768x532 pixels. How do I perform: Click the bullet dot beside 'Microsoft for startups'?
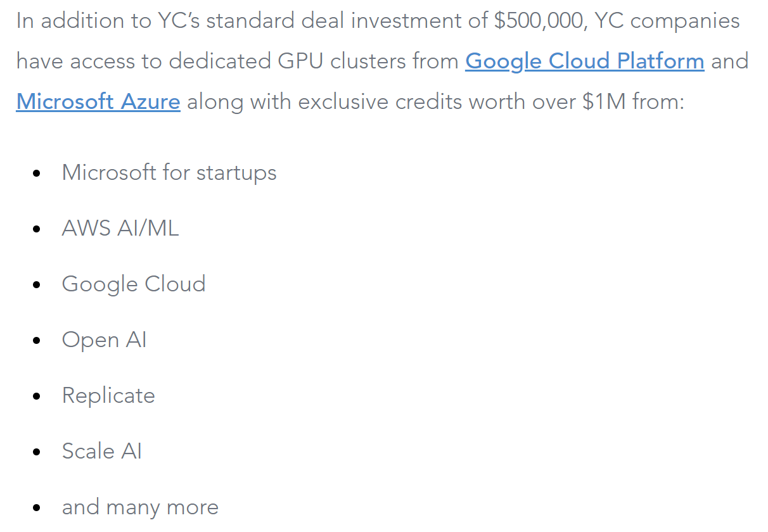tap(37, 174)
